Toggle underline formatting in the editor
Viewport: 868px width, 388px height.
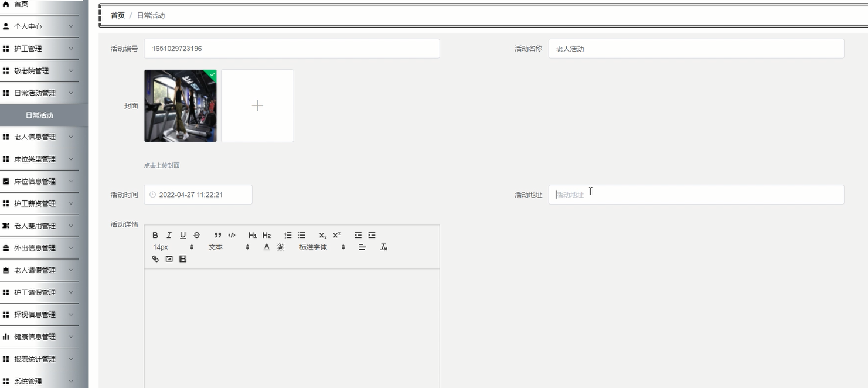(x=183, y=235)
